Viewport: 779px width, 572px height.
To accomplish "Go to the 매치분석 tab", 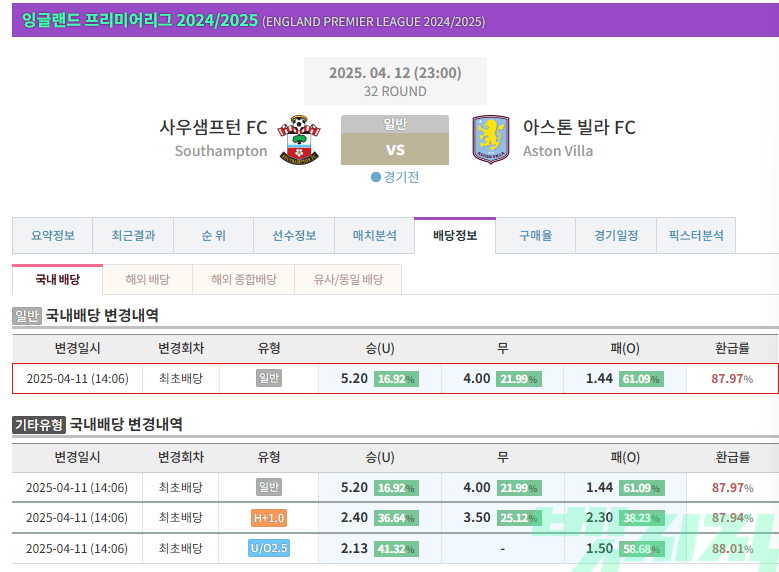I will pyautogui.click(x=375, y=236).
